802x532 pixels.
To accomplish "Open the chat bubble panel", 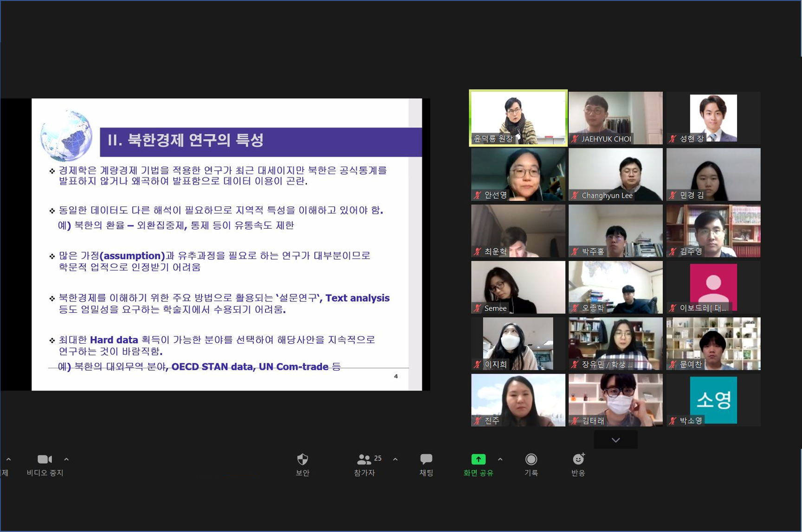I will pyautogui.click(x=426, y=459).
